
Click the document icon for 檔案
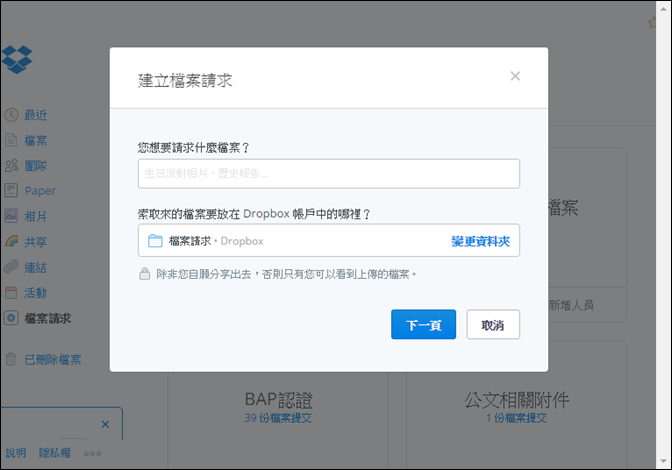click(11, 140)
